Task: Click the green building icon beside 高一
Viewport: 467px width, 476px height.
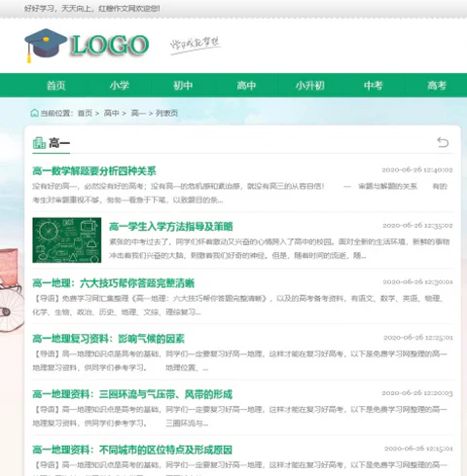Action: [39, 143]
